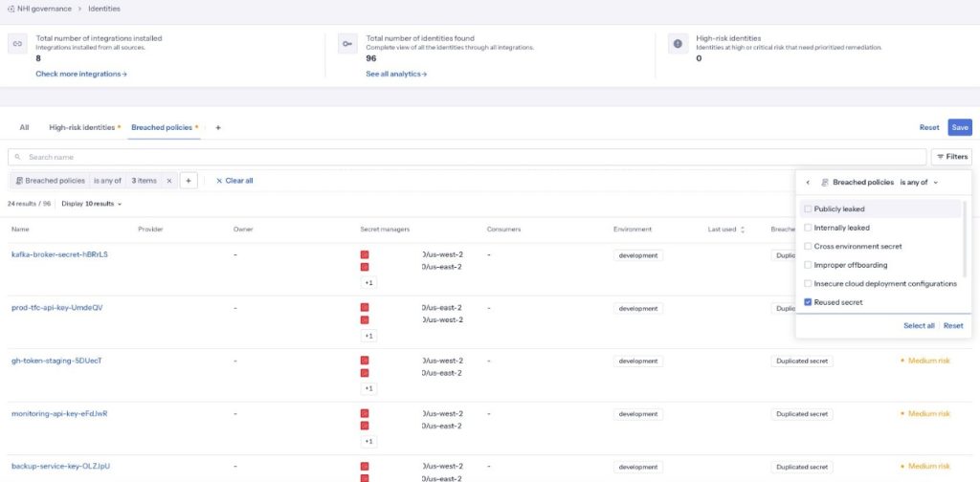This screenshot has width=980, height=482.
Task: Switch to High-risk identities tab
Action: tap(82, 127)
